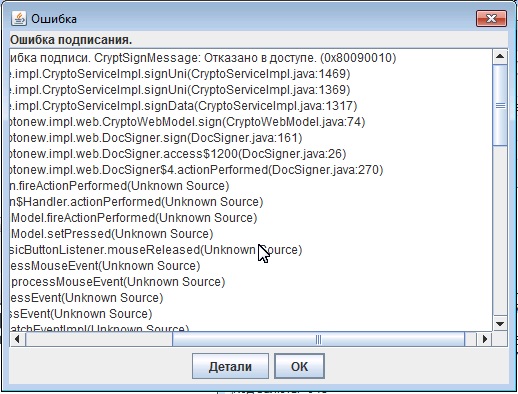518x394 pixels.
Task: Click the Ошибка window title text
Action: [x=54, y=19]
